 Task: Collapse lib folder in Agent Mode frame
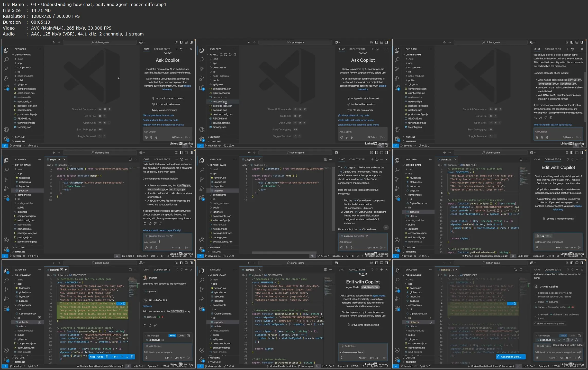click(214, 318)
